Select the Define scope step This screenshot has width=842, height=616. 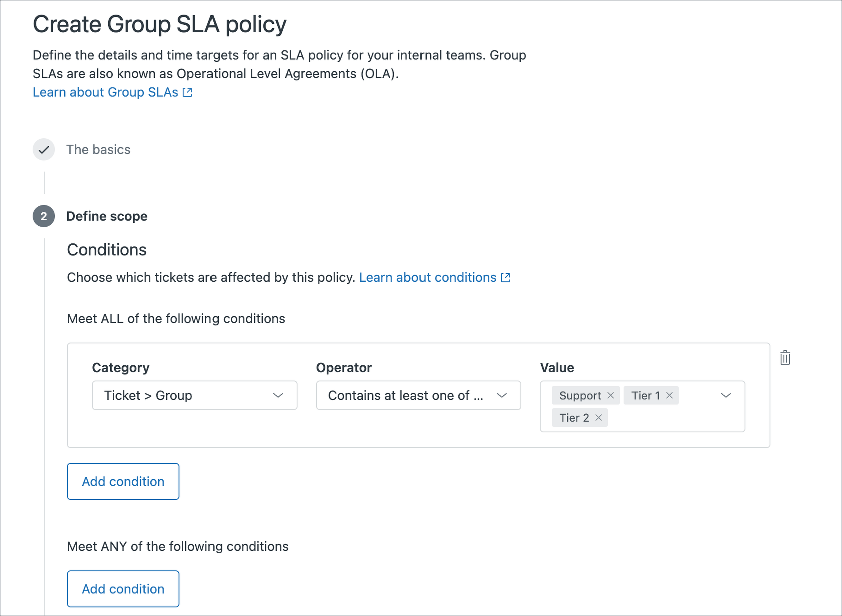[107, 216]
